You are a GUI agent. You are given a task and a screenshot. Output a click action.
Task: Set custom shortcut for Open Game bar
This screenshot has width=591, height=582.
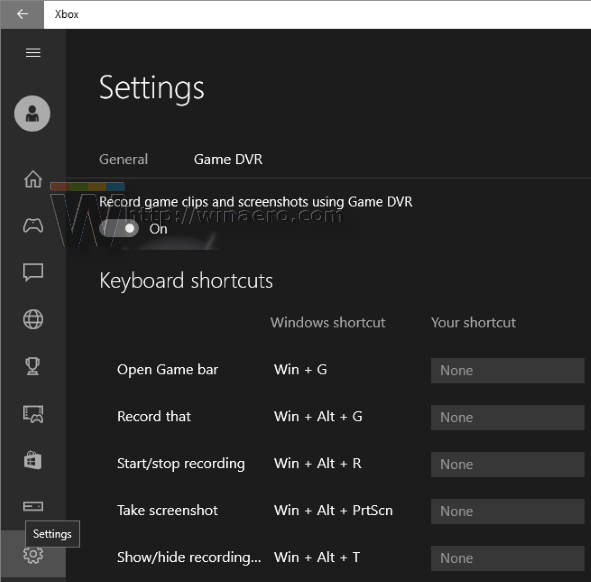click(508, 371)
